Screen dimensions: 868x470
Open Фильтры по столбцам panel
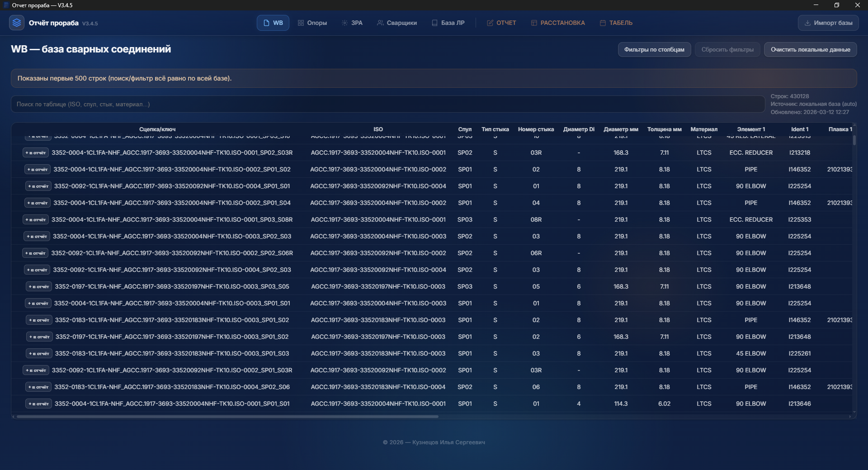(654, 50)
